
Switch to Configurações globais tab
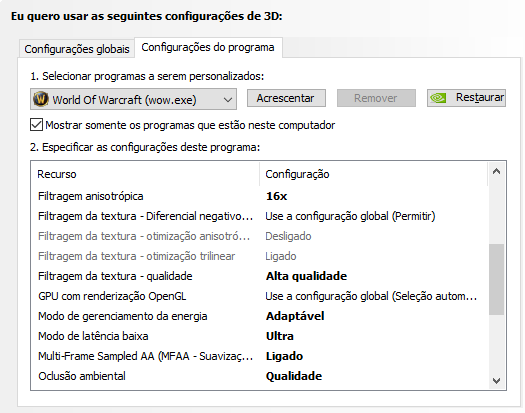point(77,49)
